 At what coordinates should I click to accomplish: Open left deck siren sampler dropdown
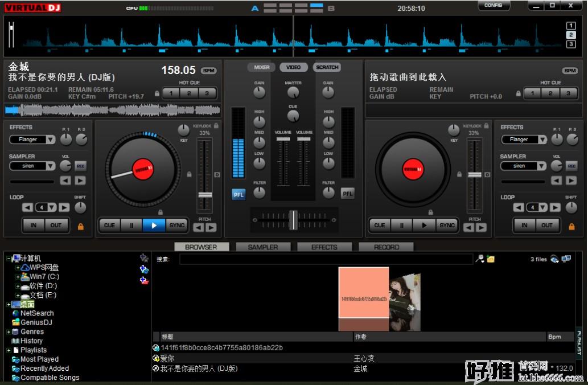pos(51,166)
